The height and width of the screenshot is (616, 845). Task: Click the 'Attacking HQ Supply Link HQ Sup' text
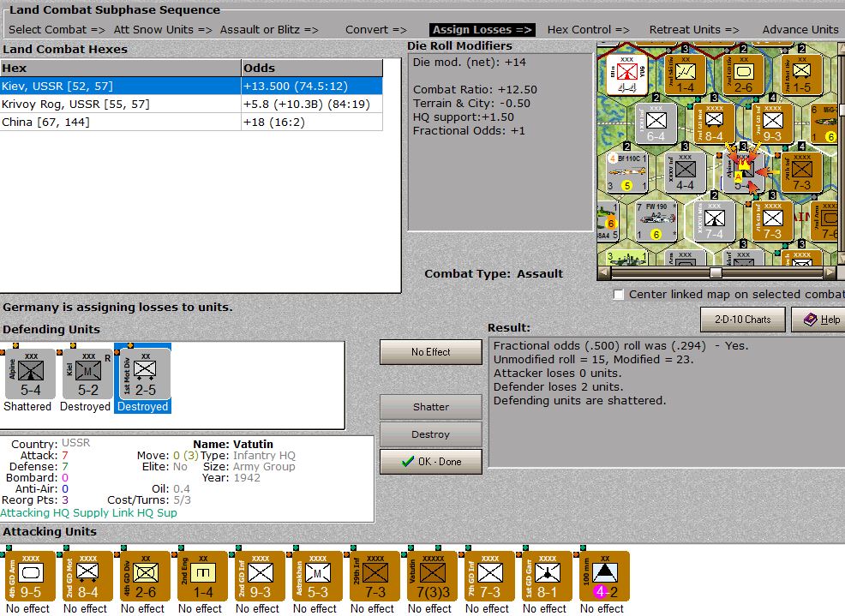89,513
